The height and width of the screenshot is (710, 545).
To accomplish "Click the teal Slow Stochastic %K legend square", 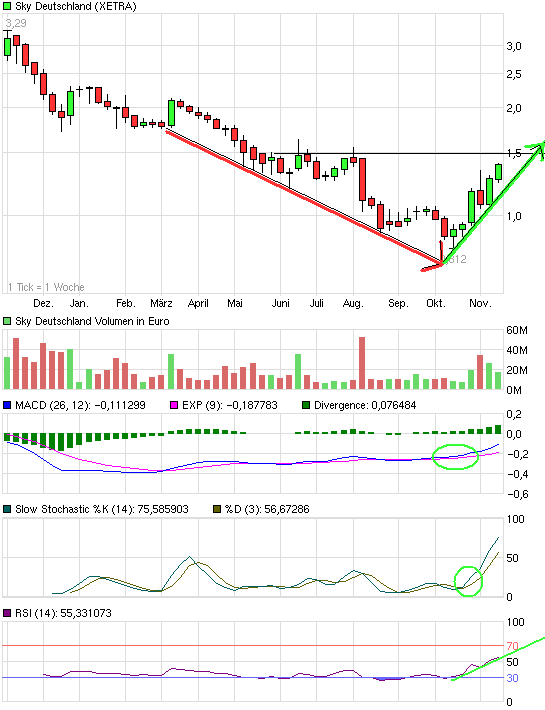I will [7, 509].
